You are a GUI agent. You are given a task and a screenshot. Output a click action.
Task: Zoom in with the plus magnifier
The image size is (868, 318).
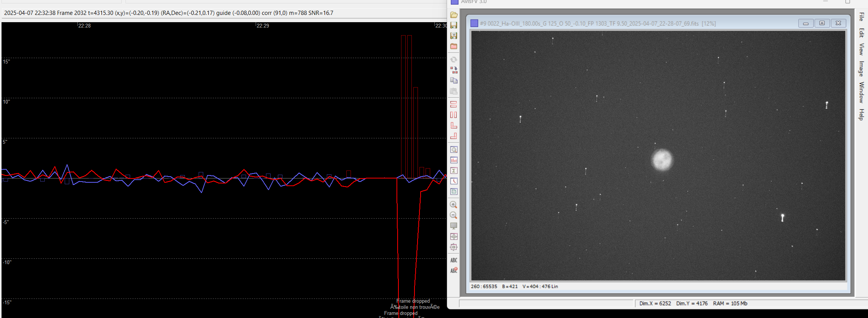[x=454, y=205]
